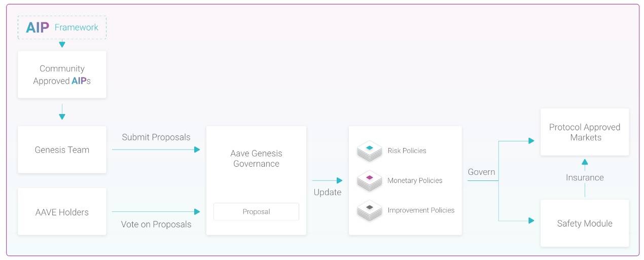
Task: Open the Protocol Approved Markets box
Action: coord(585,132)
